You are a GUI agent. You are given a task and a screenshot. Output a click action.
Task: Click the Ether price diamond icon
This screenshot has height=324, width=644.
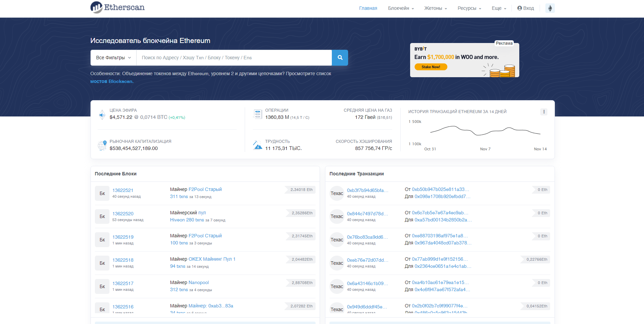pos(102,115)
